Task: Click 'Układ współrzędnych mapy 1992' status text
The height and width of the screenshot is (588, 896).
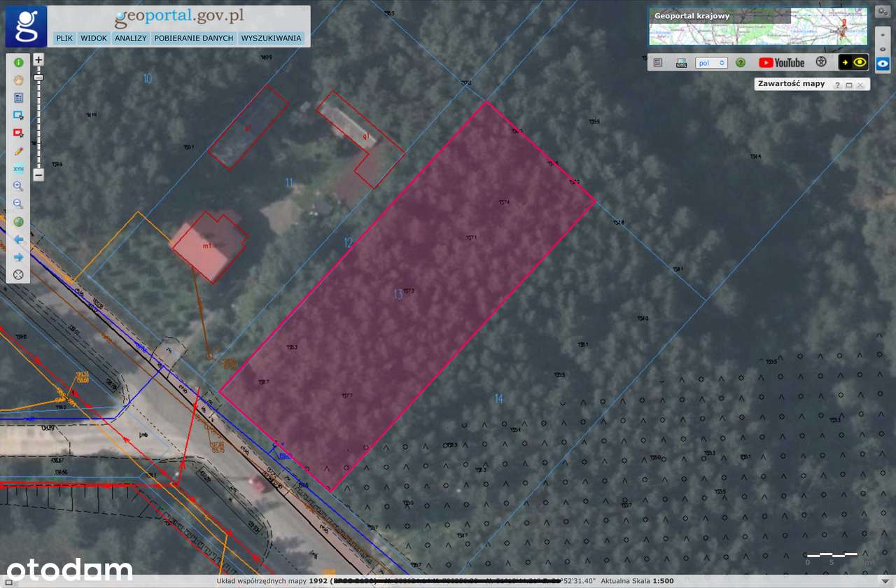Action: (x=273, y=581)
